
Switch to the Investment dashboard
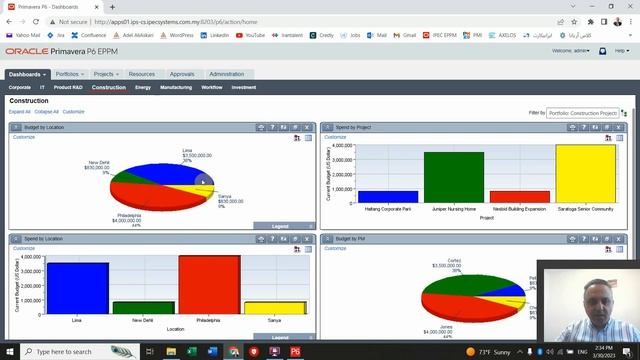[x=244, y=87]
